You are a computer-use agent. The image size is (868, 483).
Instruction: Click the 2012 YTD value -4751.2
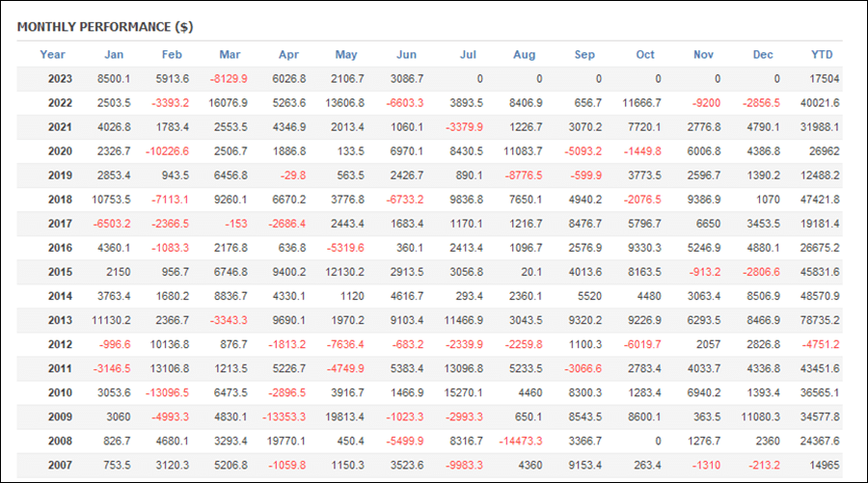pos(821,344)
